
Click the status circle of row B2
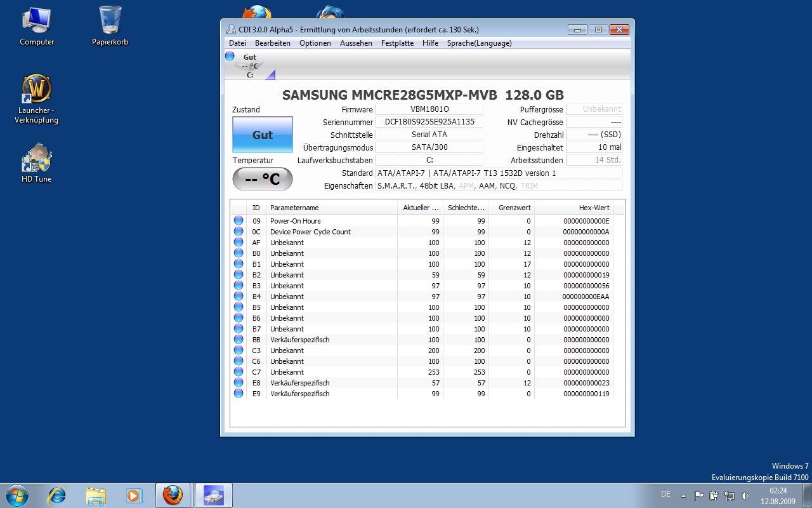(x=239, y=275)
